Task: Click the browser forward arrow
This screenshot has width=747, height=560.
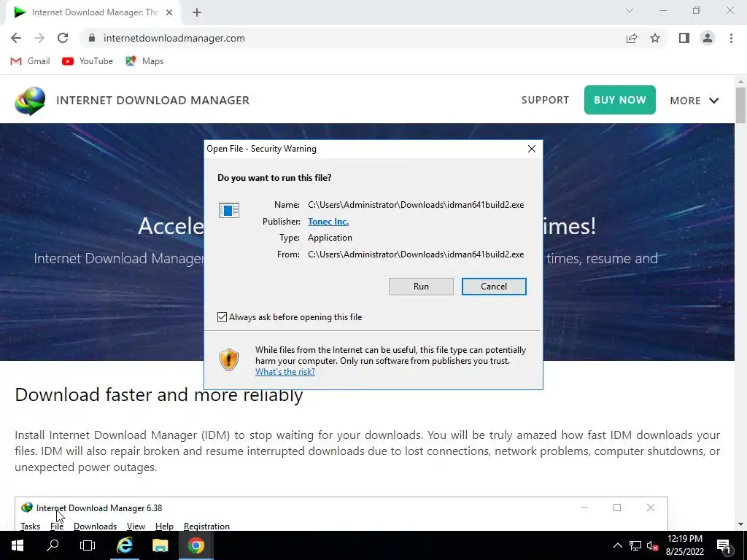Action: tap(39, 38)
